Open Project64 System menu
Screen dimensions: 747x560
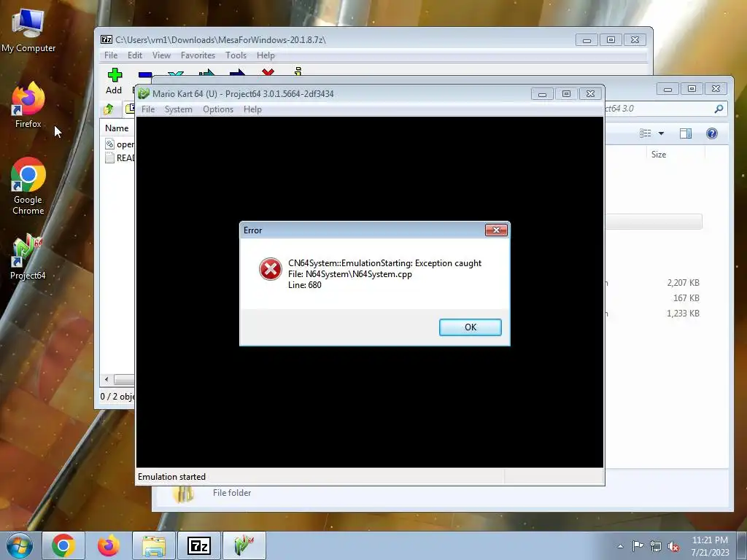(178, 109)
